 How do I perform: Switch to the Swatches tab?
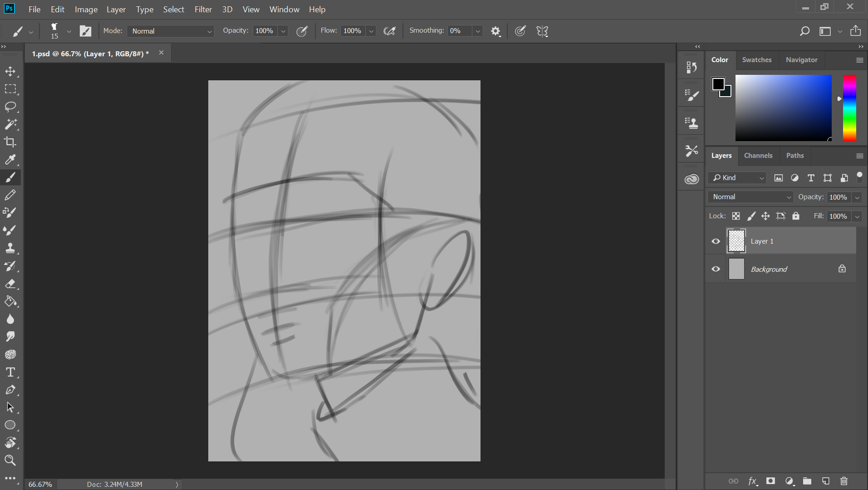756,60
